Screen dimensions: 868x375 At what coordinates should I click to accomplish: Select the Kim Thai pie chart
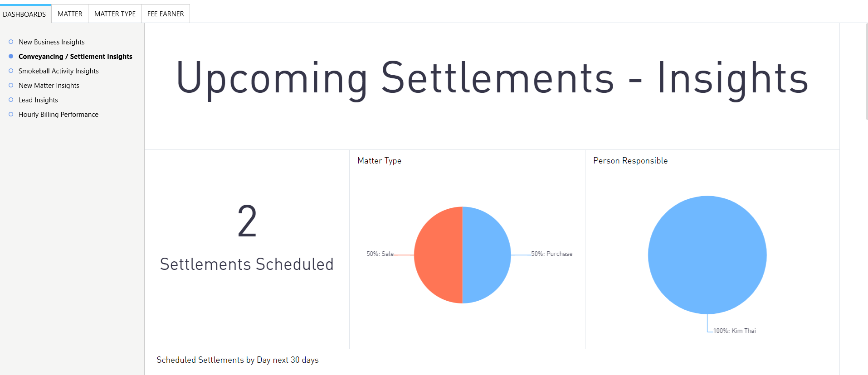click(x=707, y=255)
